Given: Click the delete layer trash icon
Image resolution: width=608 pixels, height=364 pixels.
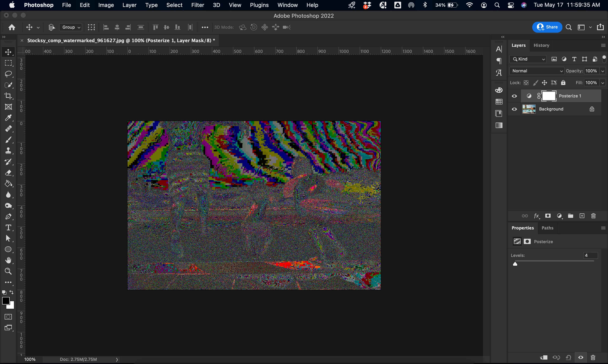Looking at the screenshot, I should 593,216.
